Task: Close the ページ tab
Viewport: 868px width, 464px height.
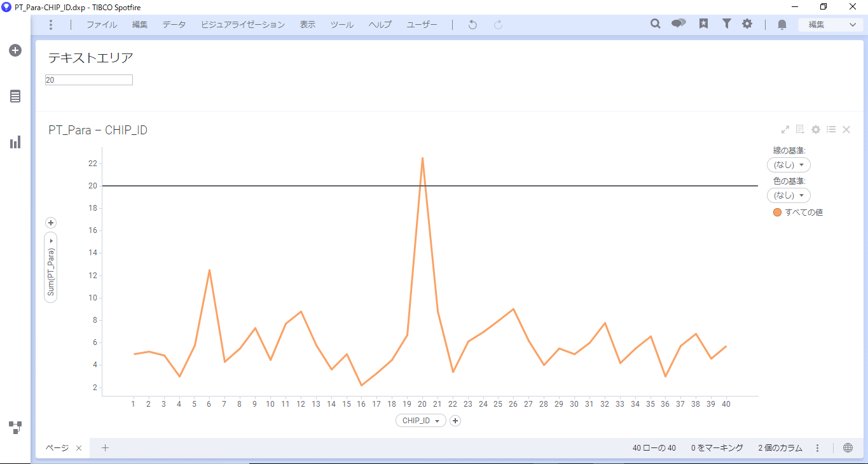Action: 79,448
